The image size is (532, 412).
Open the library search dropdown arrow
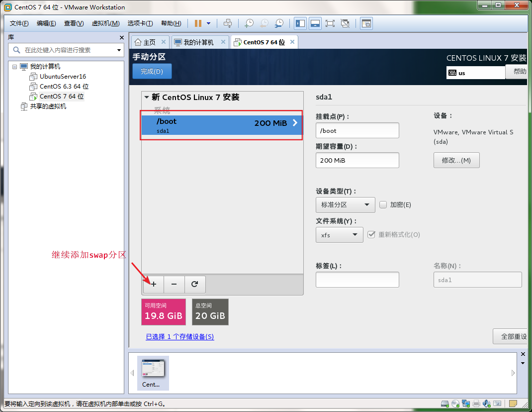(119, 50)
